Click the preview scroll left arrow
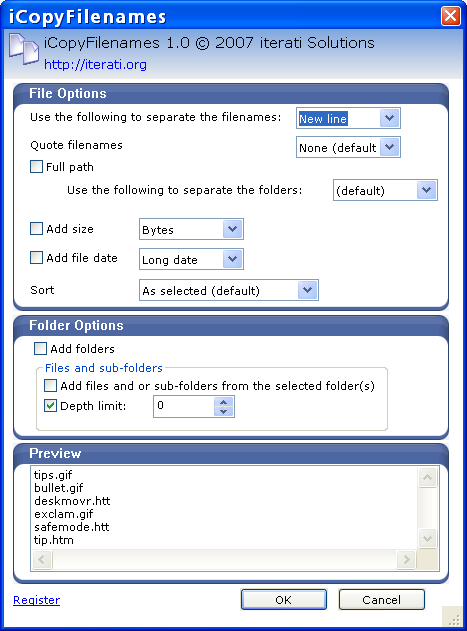 (x=41, y=559)
